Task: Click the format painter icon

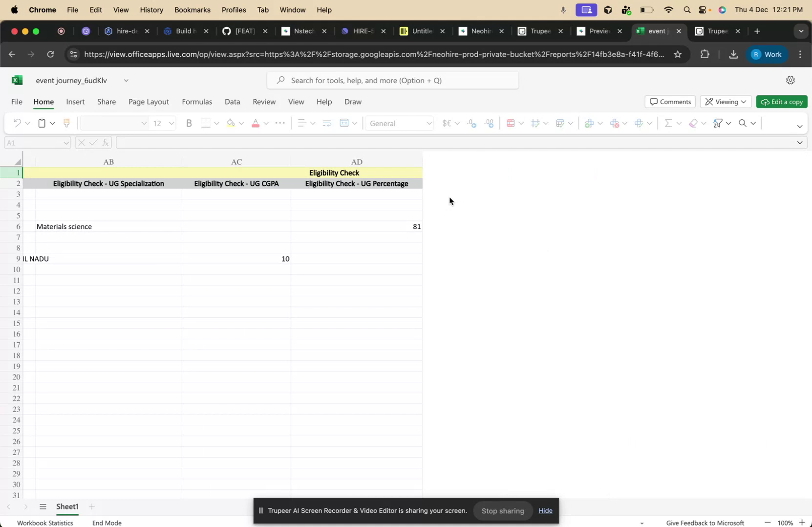Action: 66,123
